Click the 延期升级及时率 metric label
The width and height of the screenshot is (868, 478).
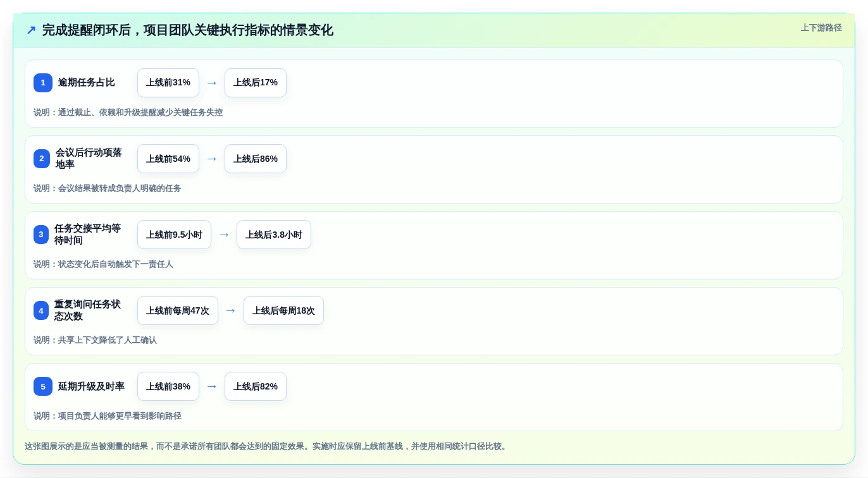(x=92, y=386)
